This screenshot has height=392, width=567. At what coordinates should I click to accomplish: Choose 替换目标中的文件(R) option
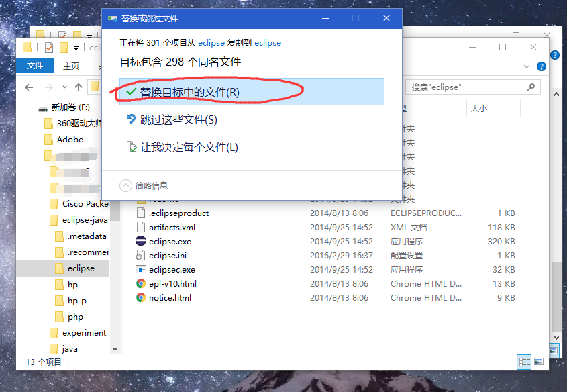(252, 92)
